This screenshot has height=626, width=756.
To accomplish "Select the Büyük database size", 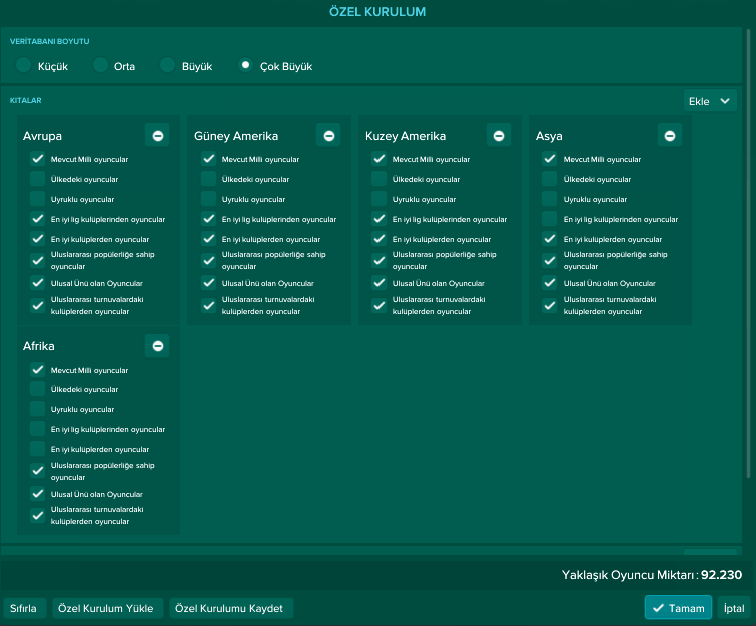I will coord(167,65).
